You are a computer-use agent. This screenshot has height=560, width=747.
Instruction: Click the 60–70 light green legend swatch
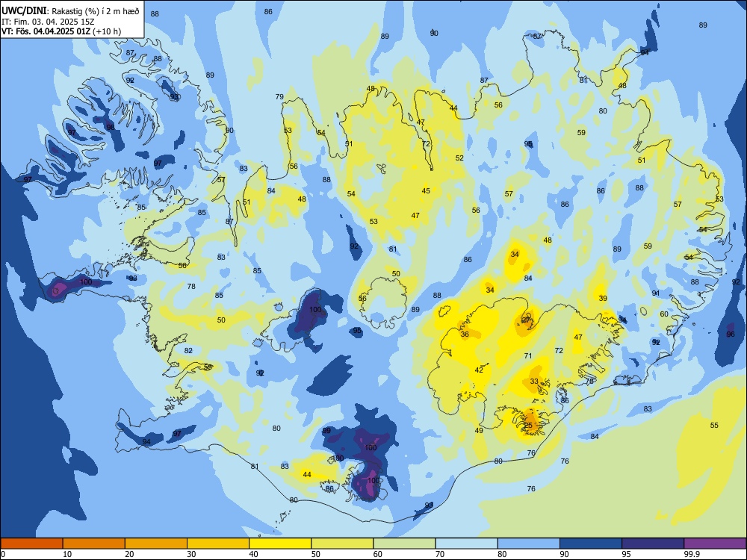404,544
